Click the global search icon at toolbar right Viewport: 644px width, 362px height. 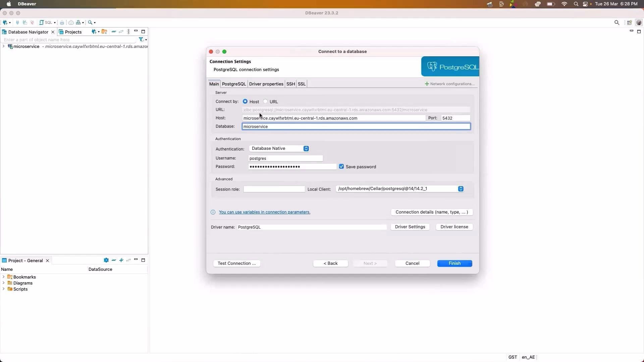pos(617,22)
